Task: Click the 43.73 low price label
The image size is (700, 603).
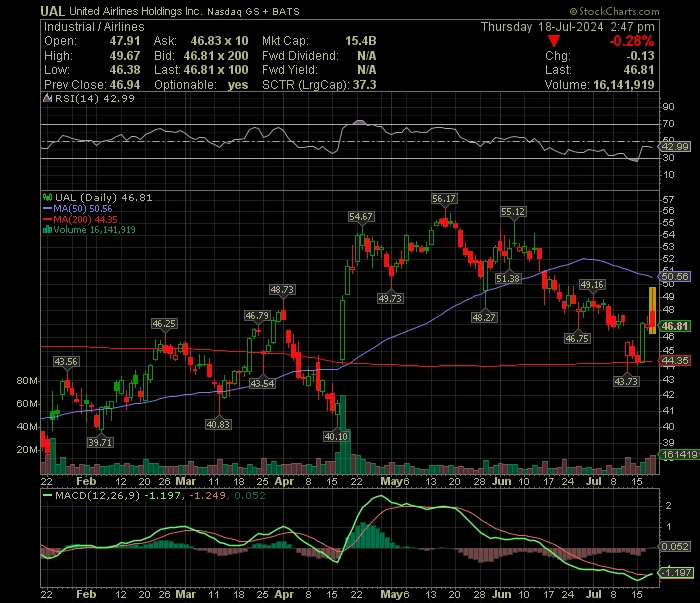Action: (x=626, y=382)
